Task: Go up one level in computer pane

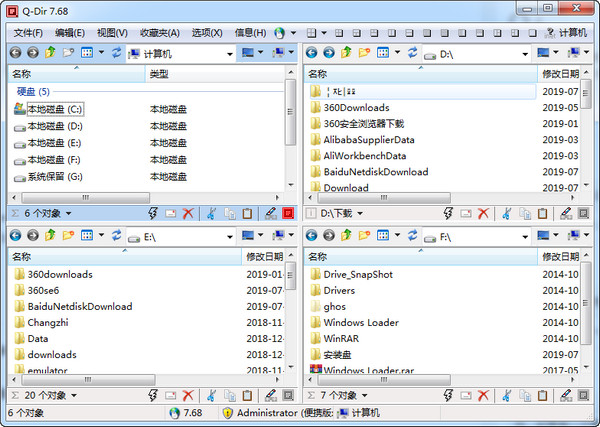Action: [51, 52]
